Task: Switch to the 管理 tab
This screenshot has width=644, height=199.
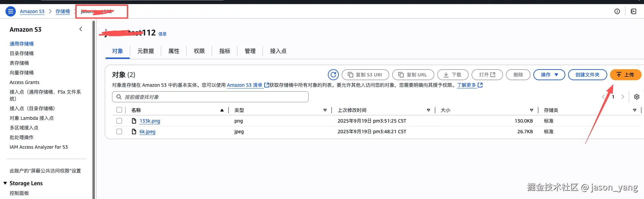Action: tap(250, 51)
